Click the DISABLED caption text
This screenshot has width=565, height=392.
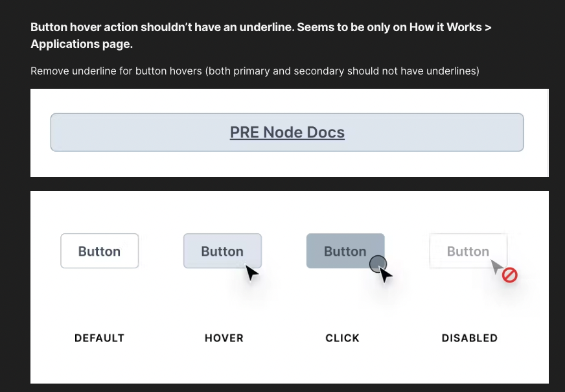(469, 338)
